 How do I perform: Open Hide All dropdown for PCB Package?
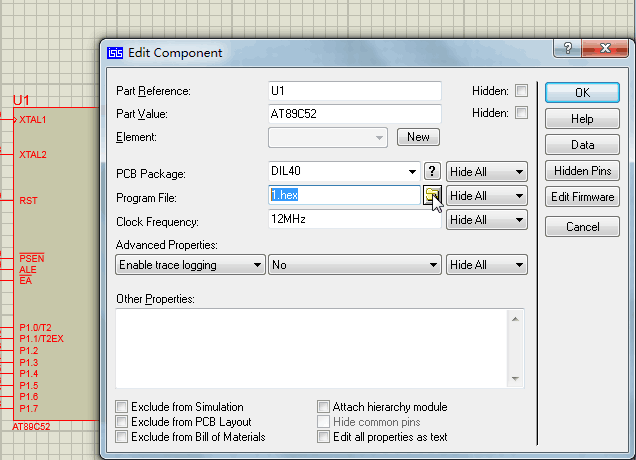(x=487, y=172)
